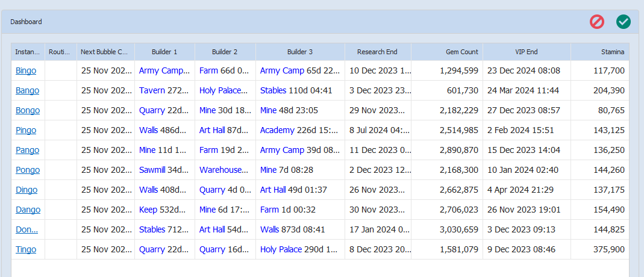644x277 pixels.
Task: Click Holy Palace link in Tingo row
Action: [x=281, y=249]
